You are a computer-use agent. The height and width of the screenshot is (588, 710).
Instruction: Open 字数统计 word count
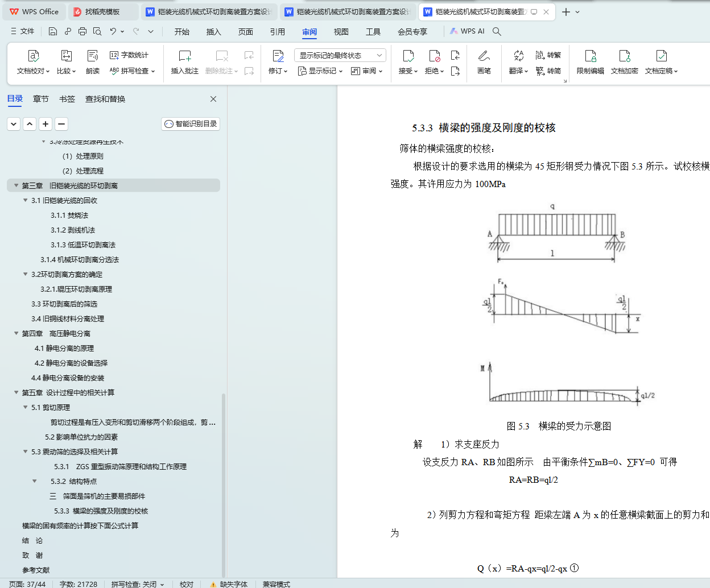pos(129,55)
